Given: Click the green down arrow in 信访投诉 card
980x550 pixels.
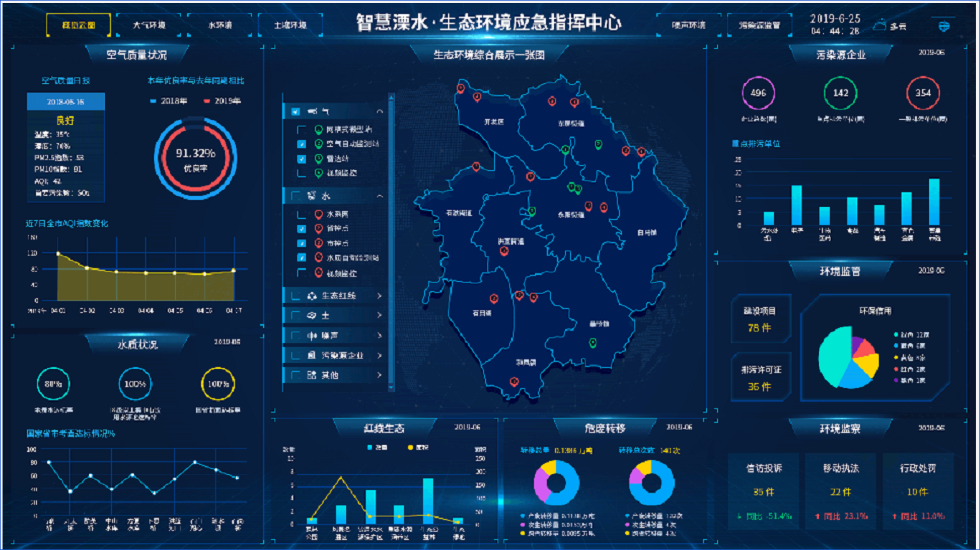Looking at the screenshot, I should coord(739,516).
